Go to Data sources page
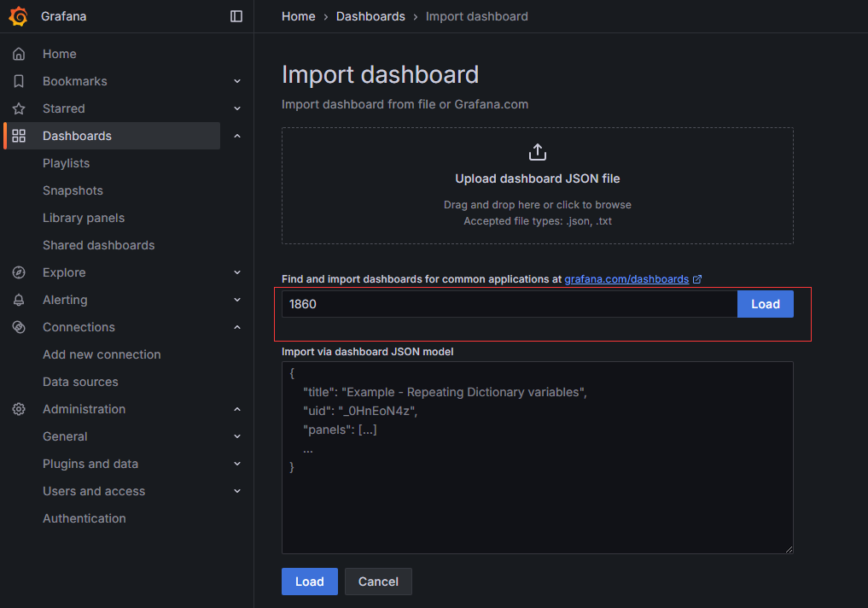This screenshot has width=868, height=608. (80, 382)
